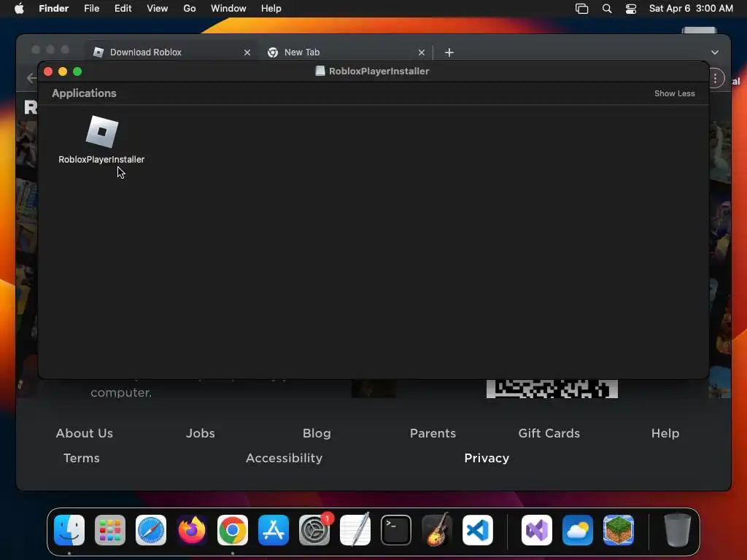Minimize the RobloxPlayerInstaller window

point(63,71)
